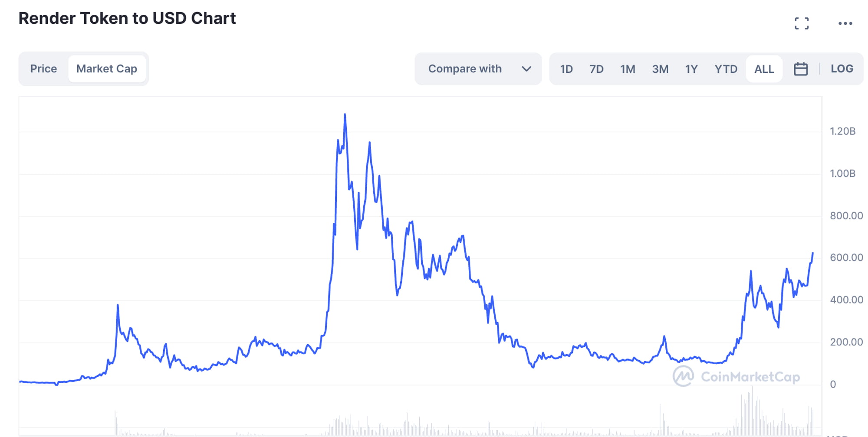Select the 1D time range
This screenshot has width=868, height=437.
pos(566,69)
